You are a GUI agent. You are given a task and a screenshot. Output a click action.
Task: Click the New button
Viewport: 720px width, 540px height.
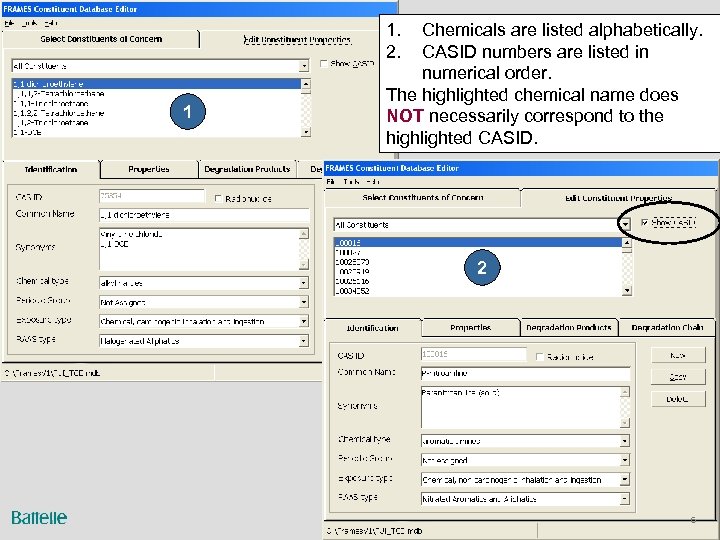tap(678, 355)
